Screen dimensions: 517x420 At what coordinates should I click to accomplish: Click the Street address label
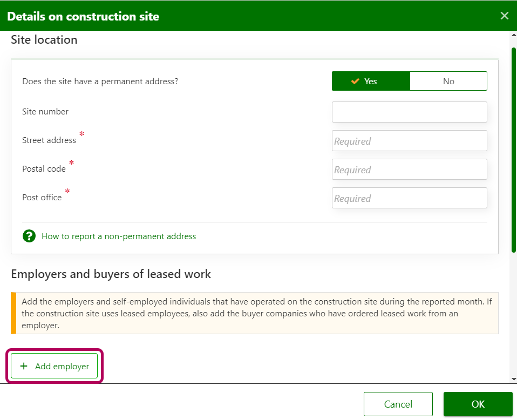tap(49, 140)
